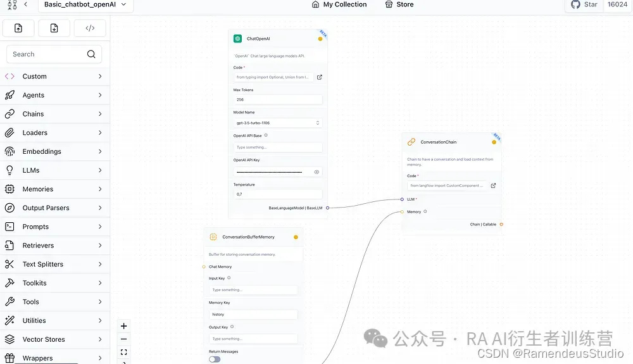
Task: Click the 16024 star count
Action: tap(617, 4)
